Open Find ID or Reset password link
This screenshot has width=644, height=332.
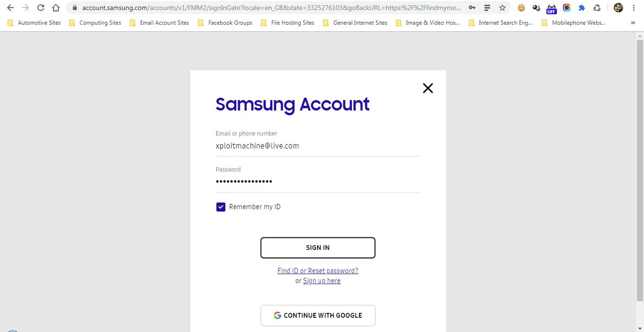pyautogui.click(x=318, y=271)
